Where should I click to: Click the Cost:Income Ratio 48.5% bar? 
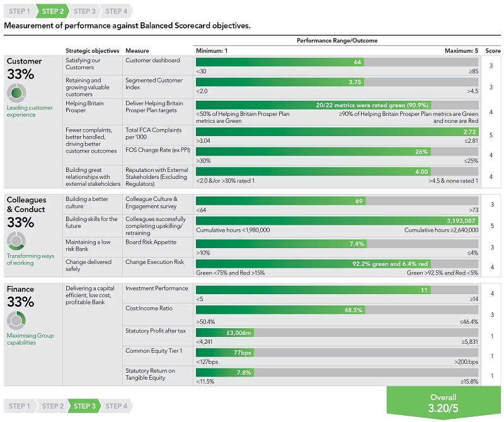pos(337,310)
